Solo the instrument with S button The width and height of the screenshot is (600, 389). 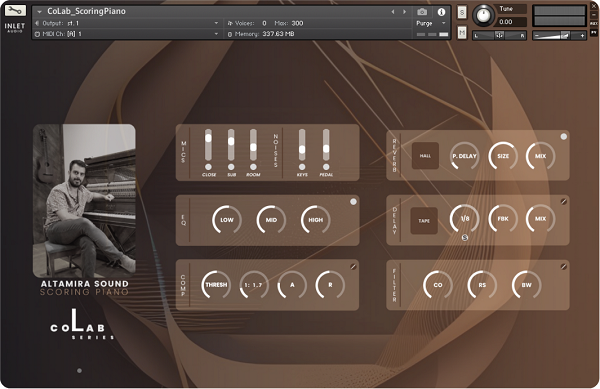462,13
